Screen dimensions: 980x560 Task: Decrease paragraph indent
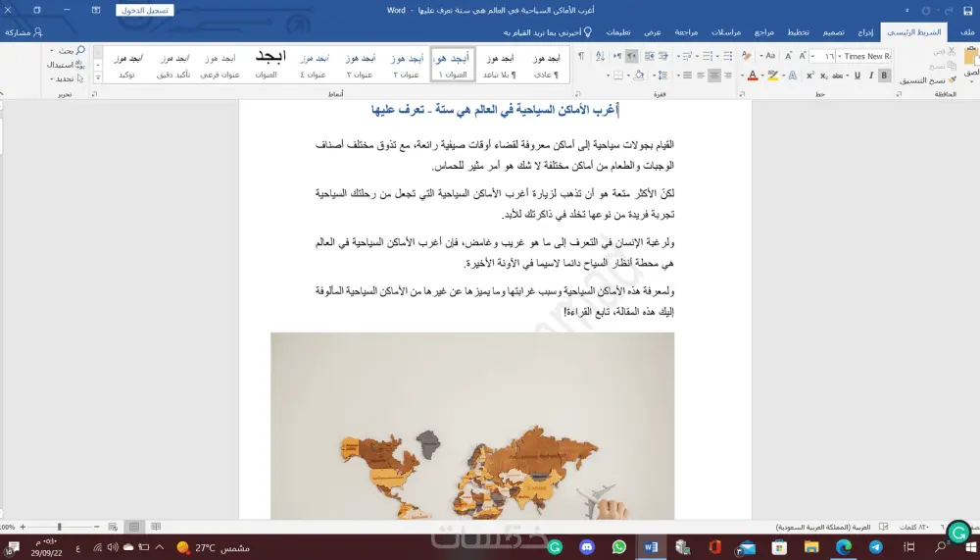[x=663, y=56]
